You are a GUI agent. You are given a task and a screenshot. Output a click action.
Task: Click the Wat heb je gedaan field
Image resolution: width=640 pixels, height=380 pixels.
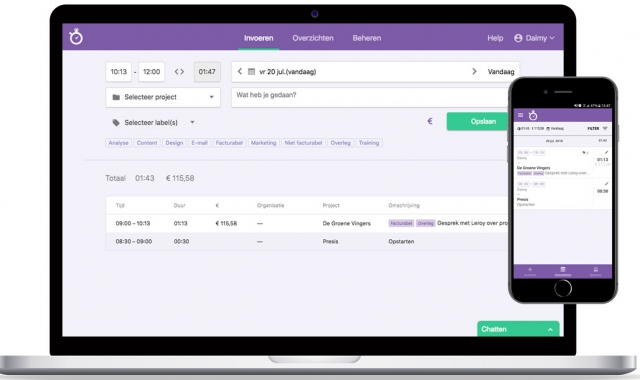pos(370,98)
